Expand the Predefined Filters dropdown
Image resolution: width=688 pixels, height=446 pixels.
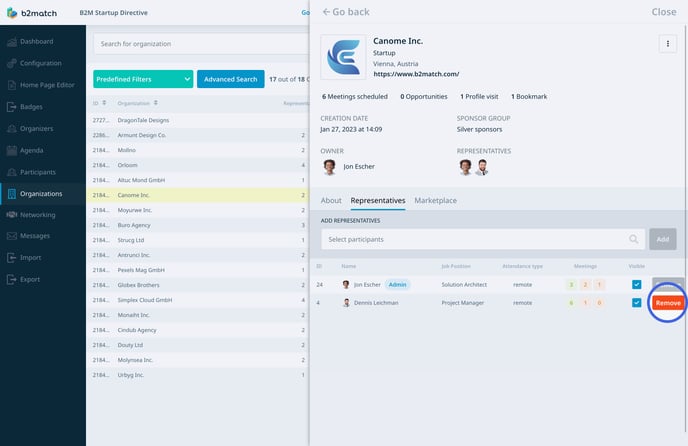coord(143,79)
